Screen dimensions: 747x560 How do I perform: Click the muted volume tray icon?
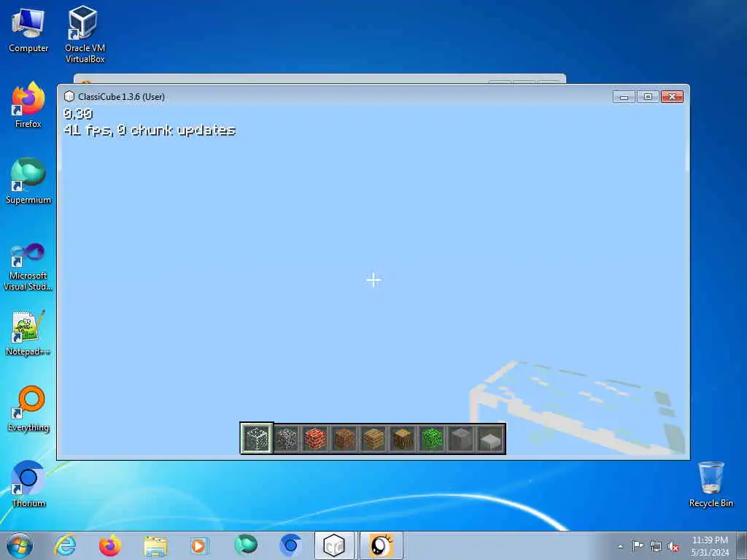click(673, 547)
